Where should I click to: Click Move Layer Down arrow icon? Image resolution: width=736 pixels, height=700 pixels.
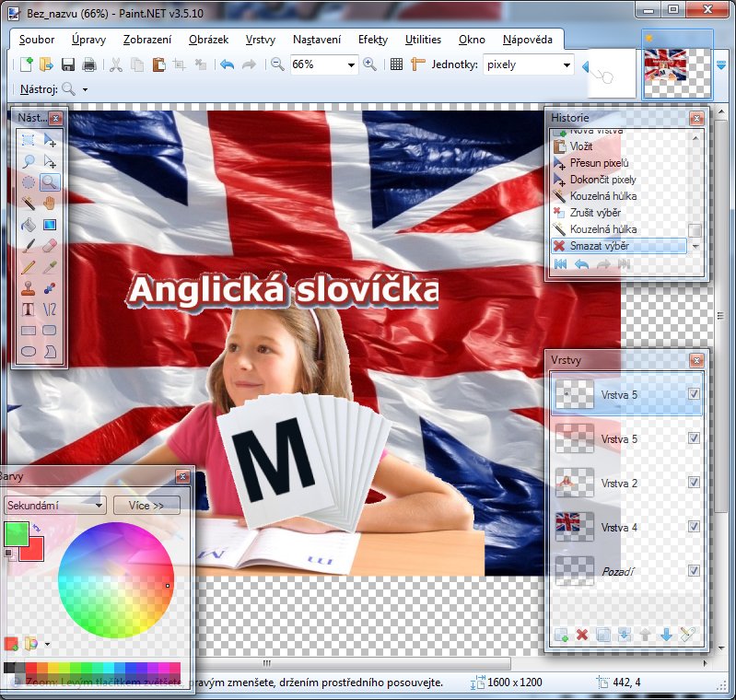(x=666, y=636)
